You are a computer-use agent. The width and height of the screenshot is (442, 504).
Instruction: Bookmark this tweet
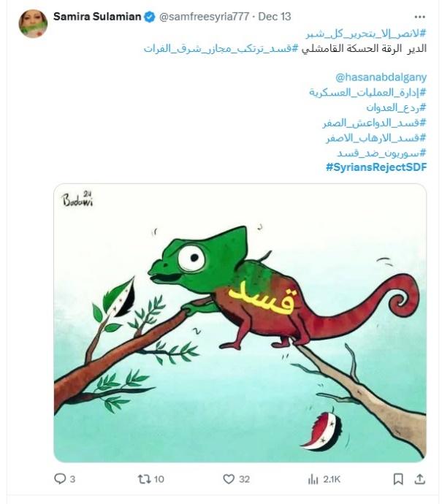click(x=398, y=479)
